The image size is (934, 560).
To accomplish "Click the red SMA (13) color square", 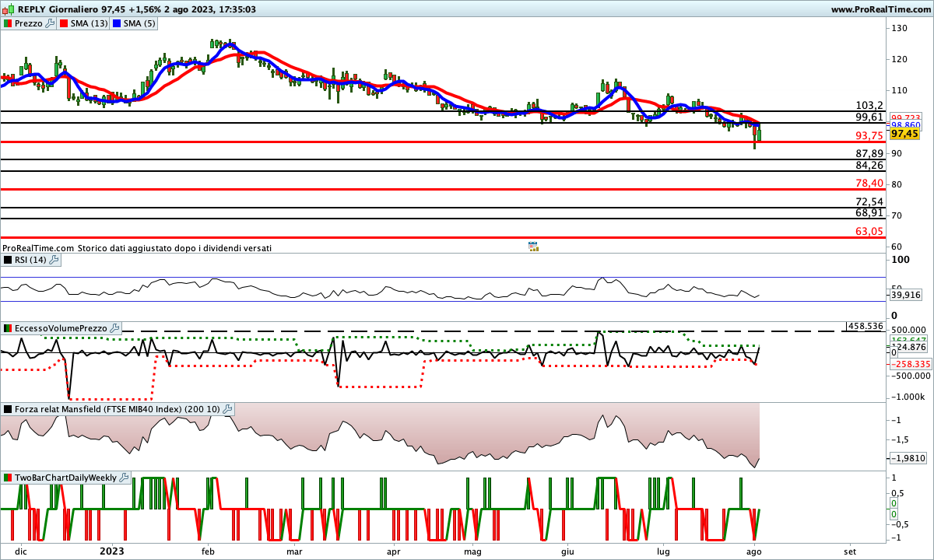I will (64, 23).
